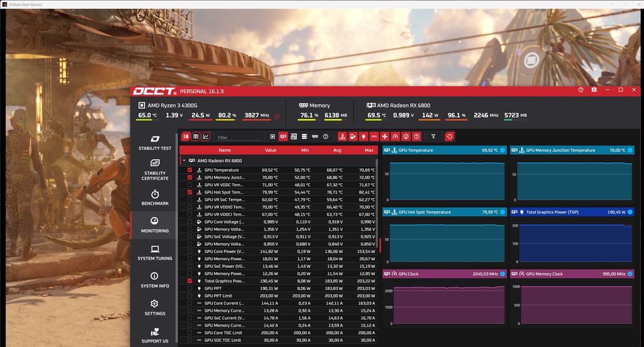The width and height of the screenshot is (644, 347).
Task: Toggle the usage gauge sensor filter
Action: point(406,136)
